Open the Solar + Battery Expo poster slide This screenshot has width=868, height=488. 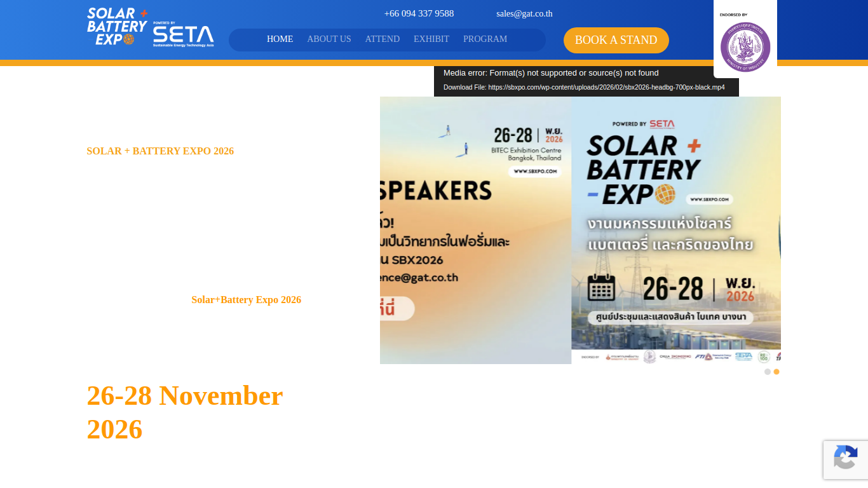click(x=676, y=230)
